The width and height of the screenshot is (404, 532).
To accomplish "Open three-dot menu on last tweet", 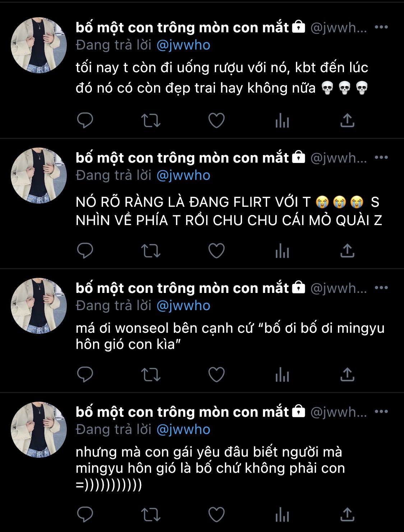I will 381,411.
